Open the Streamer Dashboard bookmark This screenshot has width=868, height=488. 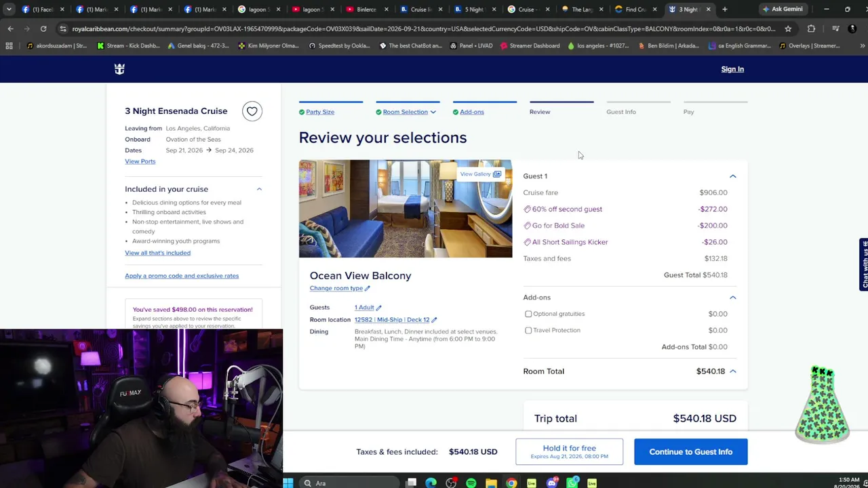click(530, 45)
